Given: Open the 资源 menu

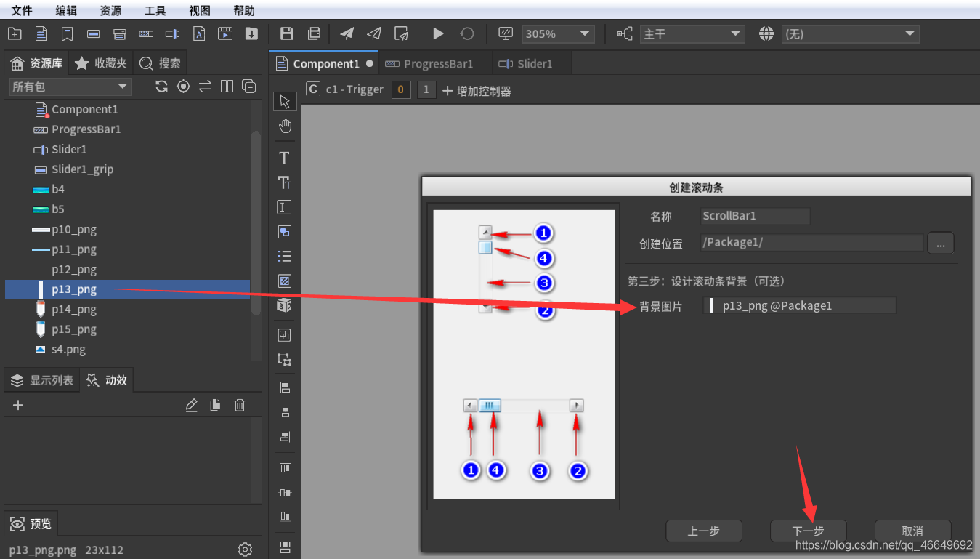Looking at the screenshot, I should [x=110, y=10].
